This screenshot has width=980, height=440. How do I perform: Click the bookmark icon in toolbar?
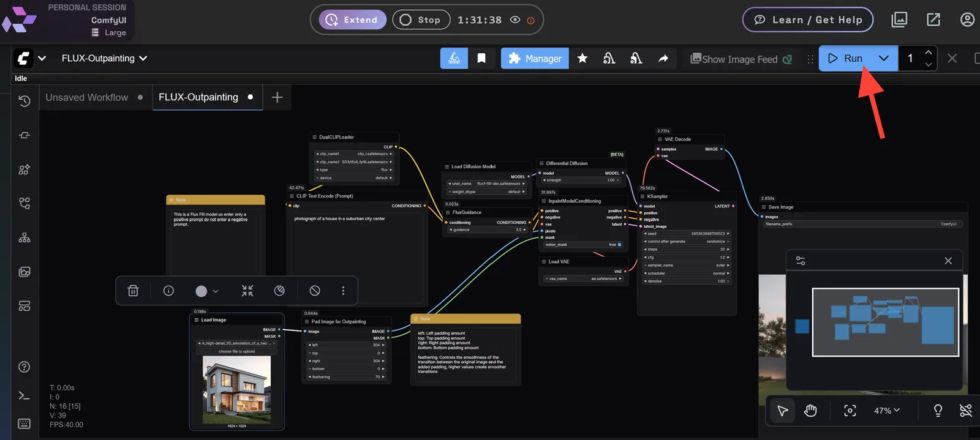pyautogui.click(x=481, y=58)
